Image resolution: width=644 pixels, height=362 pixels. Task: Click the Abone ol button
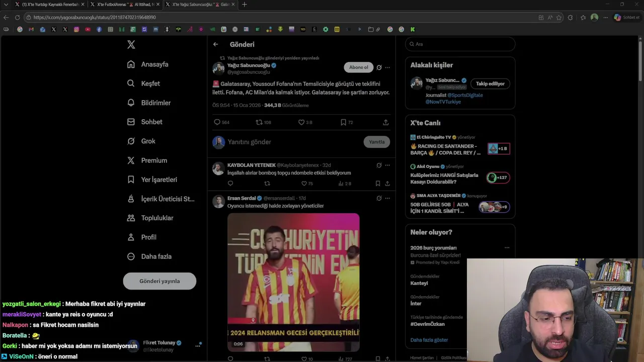pyautogui.click(x=359, y=67)
